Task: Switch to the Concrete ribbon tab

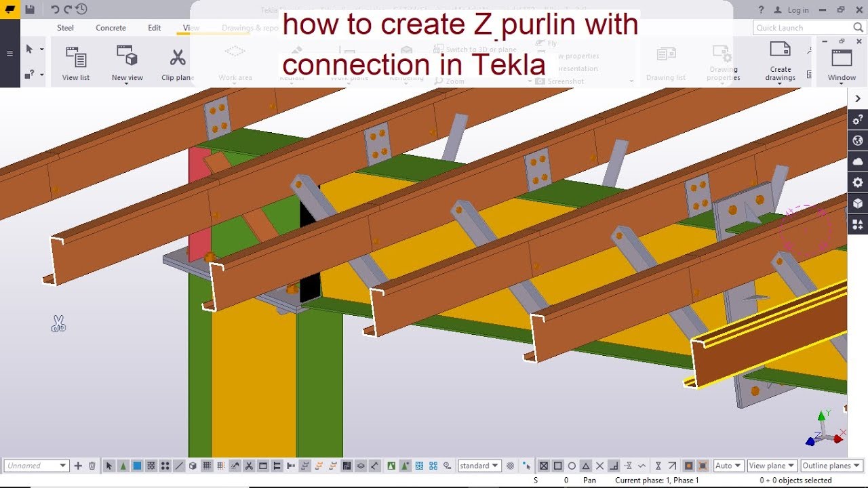Action: [x=111, y=28]
